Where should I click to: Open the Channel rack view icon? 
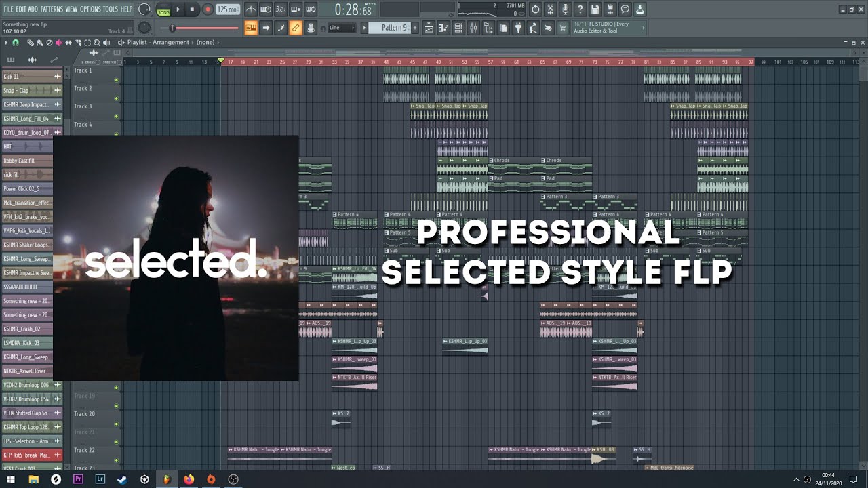458,28
